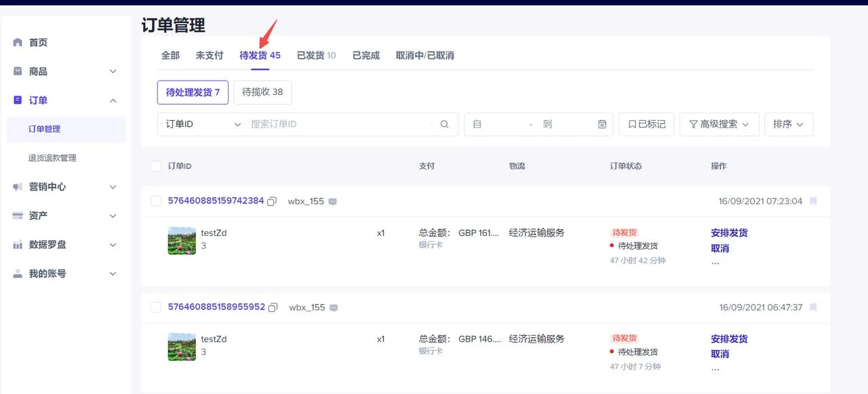The image size is (868, 394).
Task: Click the copy icon beside order 576460885158955952
Action: (x=273, y=308)
